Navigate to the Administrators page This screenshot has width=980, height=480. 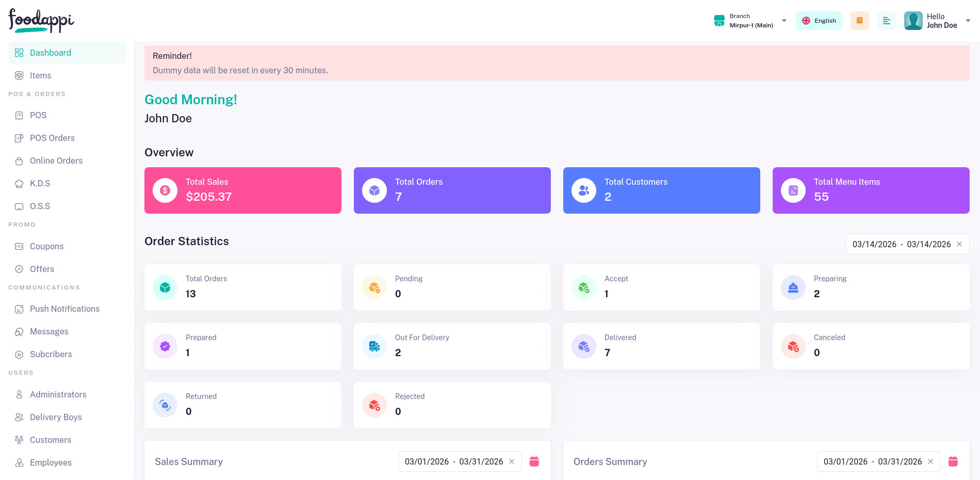(58, 394)
